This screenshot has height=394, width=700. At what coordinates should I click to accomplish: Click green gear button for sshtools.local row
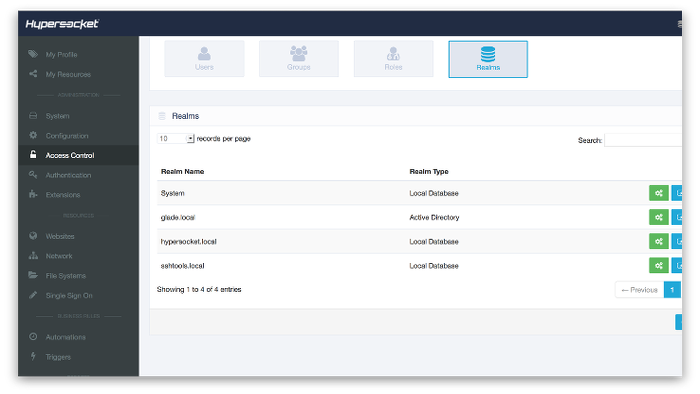click(658, 265)
